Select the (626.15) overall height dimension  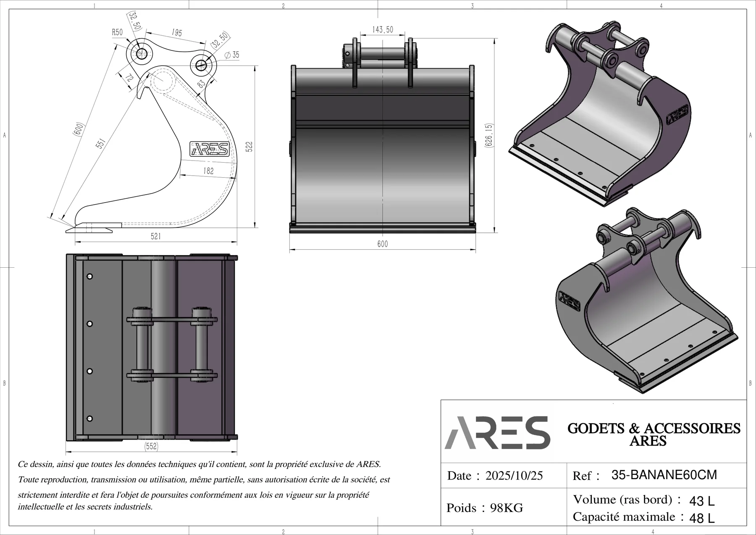[x=488, y=135]
